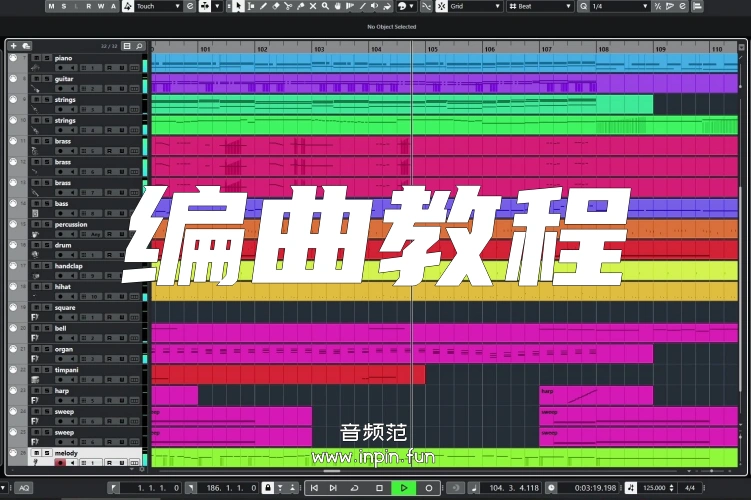
Task: Click the transport Record button
Action: (x=429, y=488)
